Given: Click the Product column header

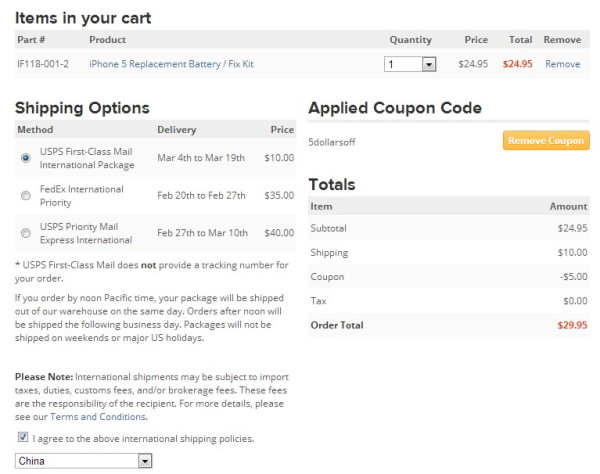Looking at the screenshot, I should click(108, 40).
